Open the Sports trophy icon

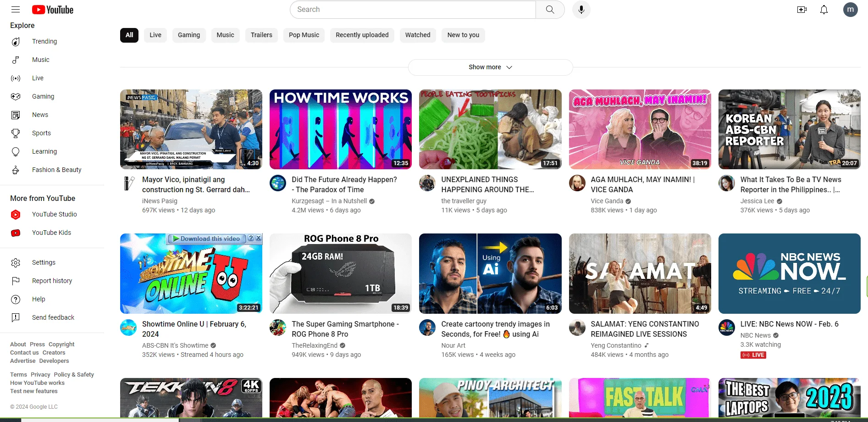16,133
